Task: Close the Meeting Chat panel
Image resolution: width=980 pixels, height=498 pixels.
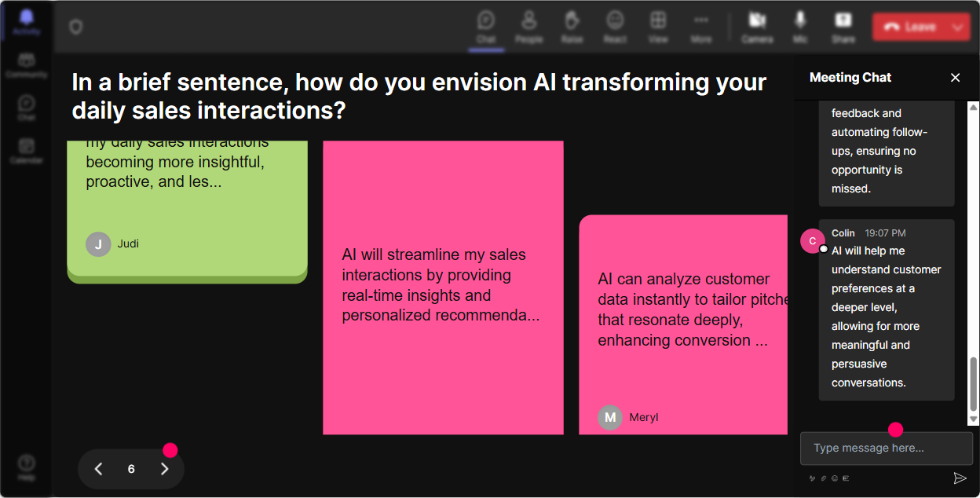Action: coord(956,77)
